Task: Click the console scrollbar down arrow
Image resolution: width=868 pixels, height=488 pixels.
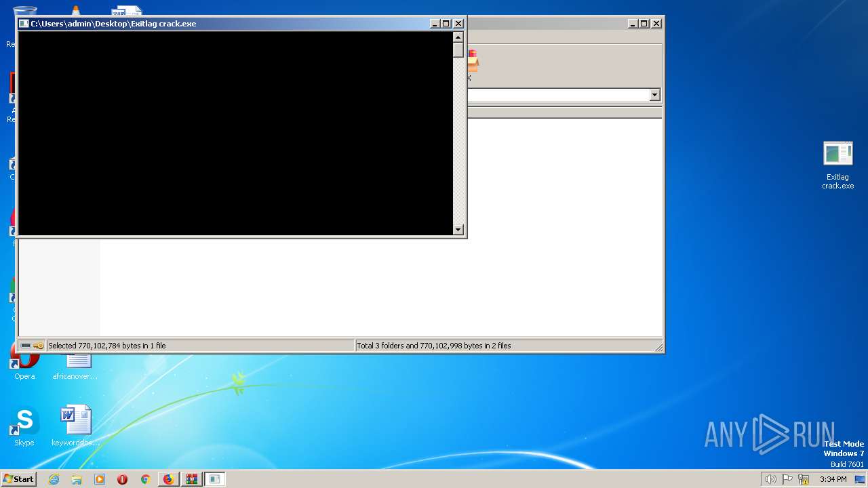Action: coord(458,230)
